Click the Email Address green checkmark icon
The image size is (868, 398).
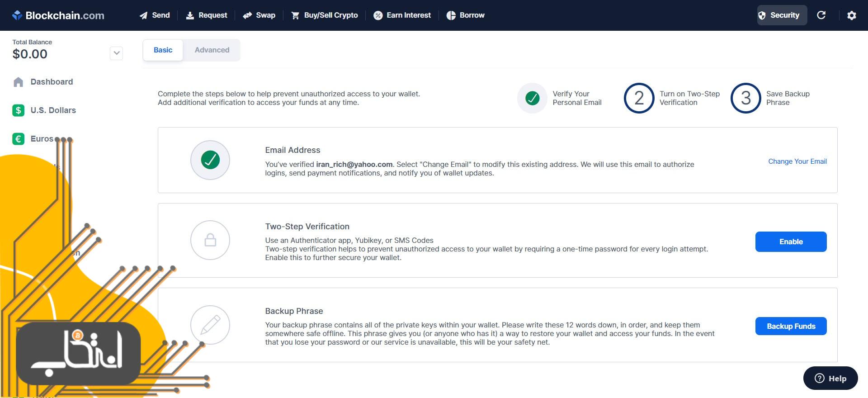pyautogui.click(x=210, y=160)
